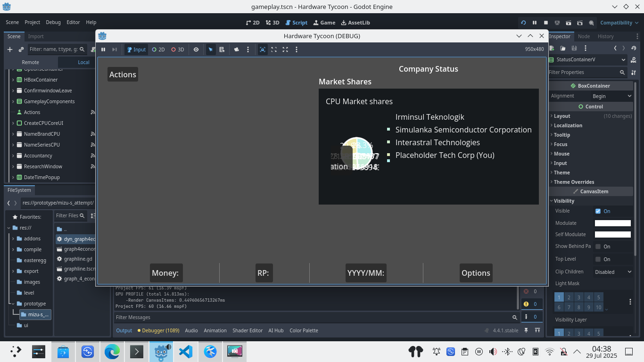Image resolution: width=644 pixels, height=362 pixels.
Task: Click signal icon on Actions node row
Action: [93, 112]
